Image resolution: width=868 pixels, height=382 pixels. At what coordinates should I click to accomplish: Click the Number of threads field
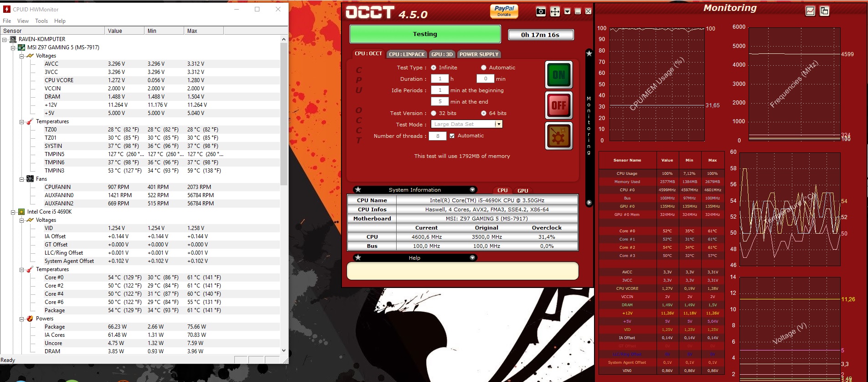pos(438,136)
